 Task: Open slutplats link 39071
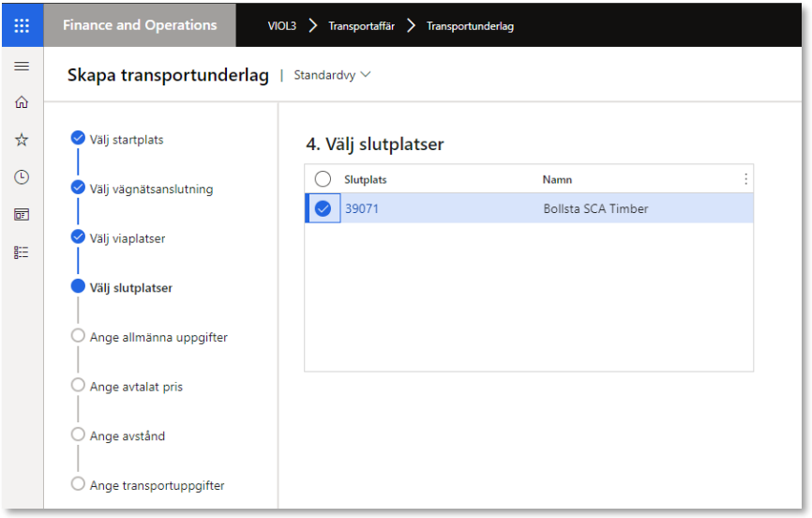362,208
